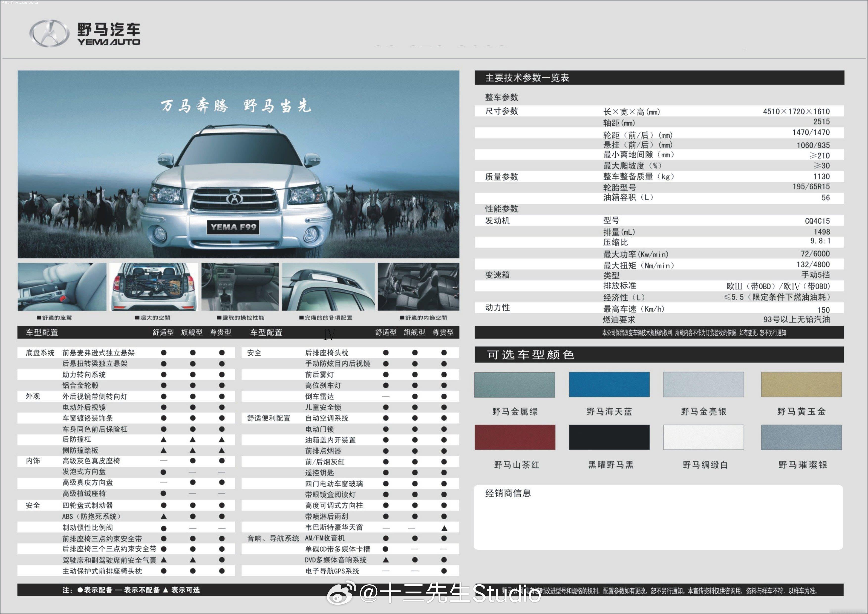Pick the 野马金属绿 color swatch
Image resolution: width=868 pixels, height=614 pixels.
coord(514,385)
